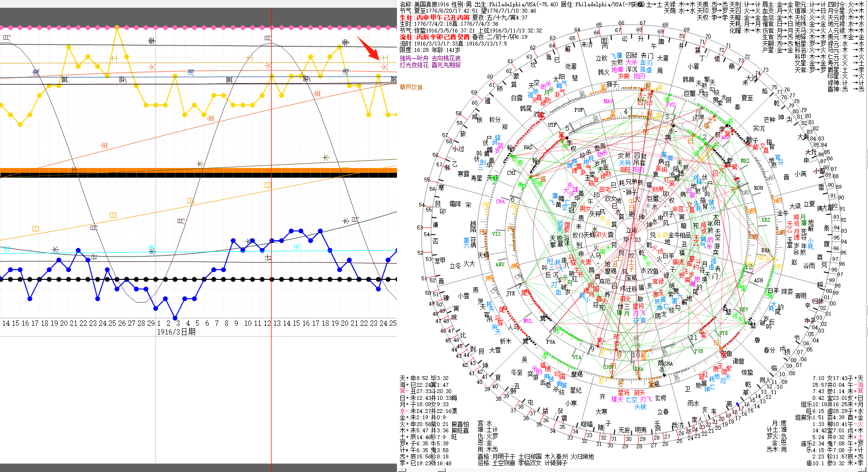Select the red 生柱 pillars line
This screenshot has height=472, width=868.
(434, 17)
